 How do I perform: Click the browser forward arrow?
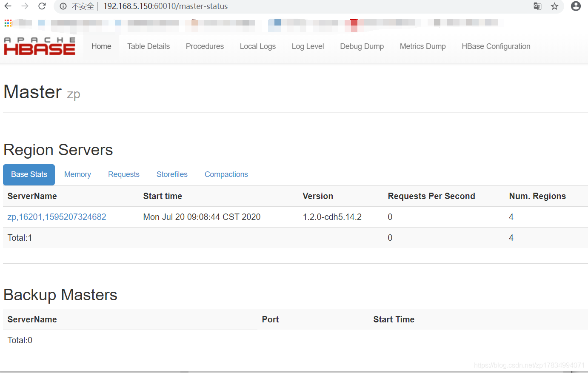(x=25, y=6)
